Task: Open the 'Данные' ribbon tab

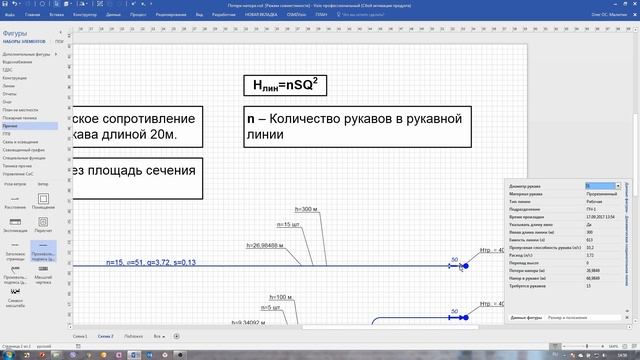Action: 113,15
